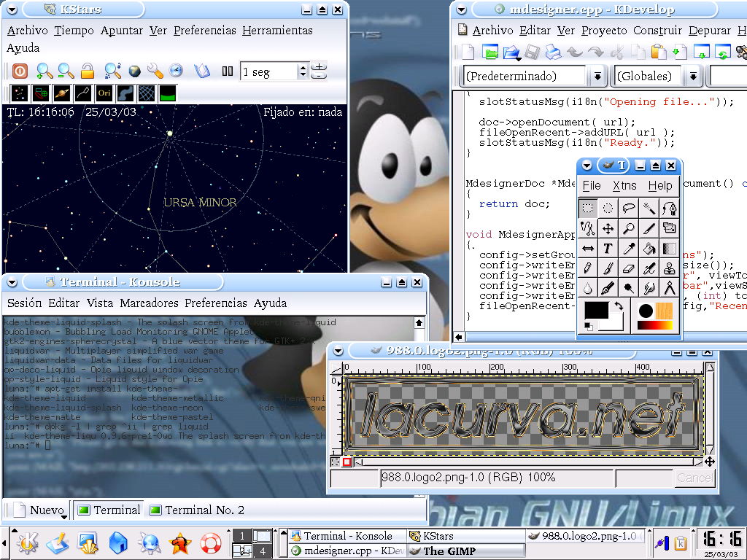Open the Proyecto menu in KDevelop
Screen dimensions: 747x560
[604, 31]
